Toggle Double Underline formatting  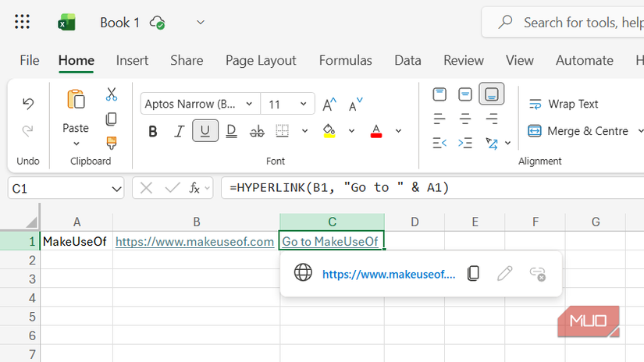click(231, 131)
